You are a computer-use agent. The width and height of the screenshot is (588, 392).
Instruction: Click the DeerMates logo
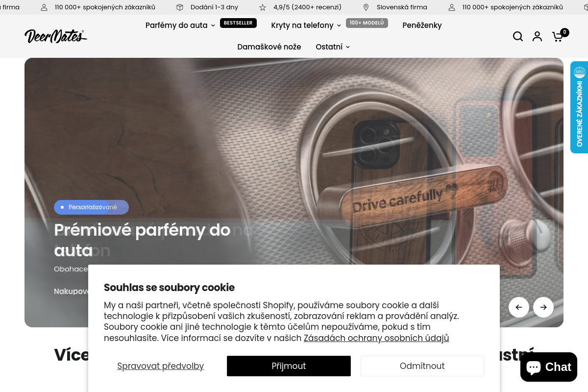pos(56,36)
